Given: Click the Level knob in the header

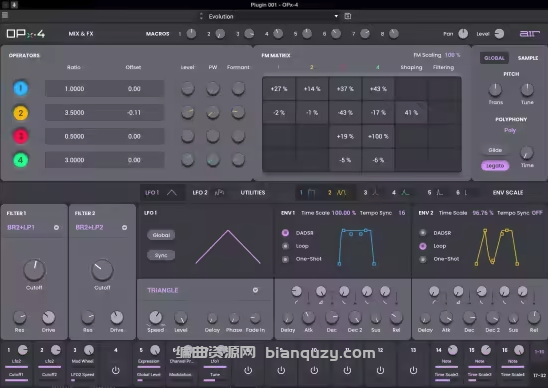Looking at the screenshot, I should [x=499, y=34].
